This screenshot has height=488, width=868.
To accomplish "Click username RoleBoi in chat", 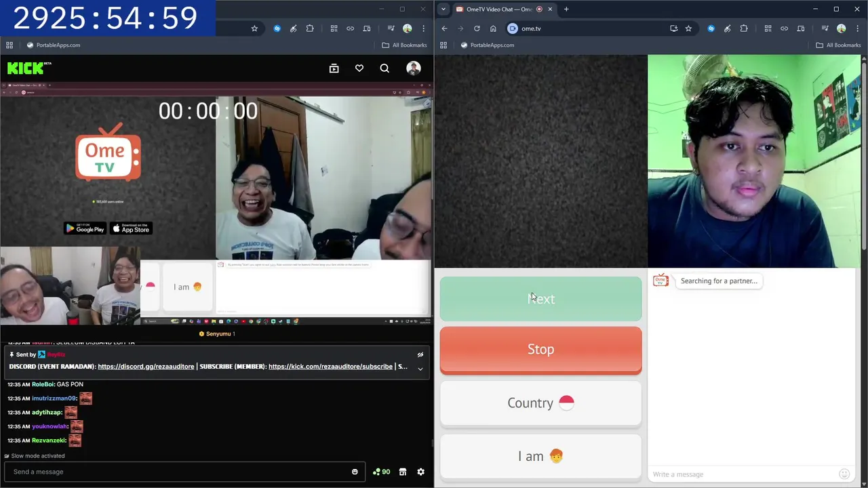I will [x=42, y=384].
